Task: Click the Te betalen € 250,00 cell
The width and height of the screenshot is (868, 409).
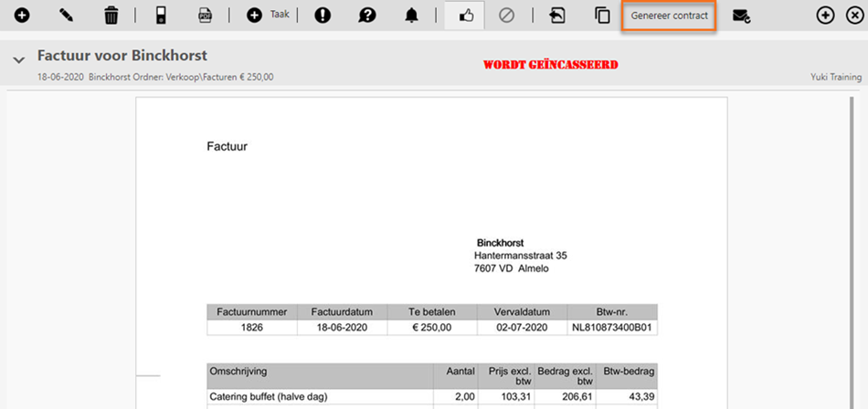Action: 432,327
